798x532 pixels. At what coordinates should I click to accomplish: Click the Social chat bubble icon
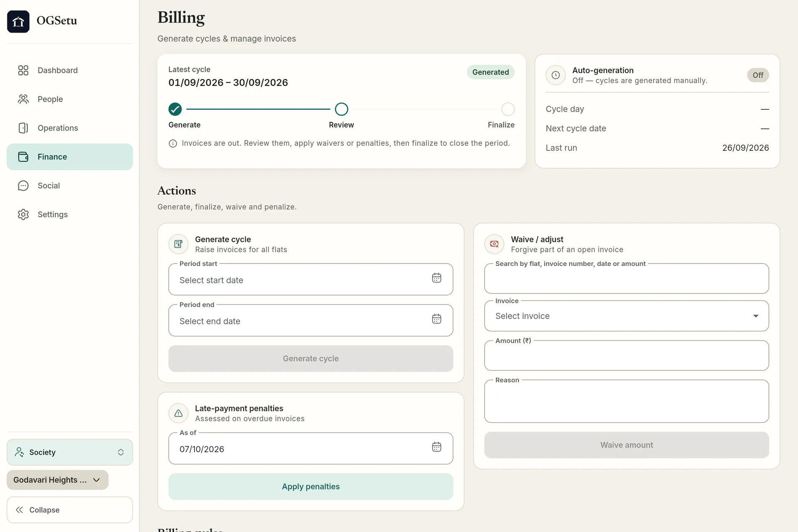(x=23, y=186)
